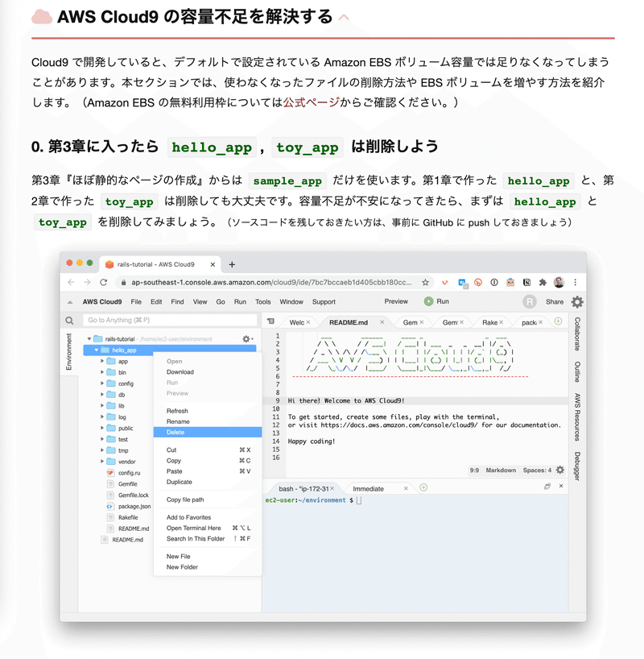Open the Debugger side panel
This screenshot has height=659, width=644.
(x=577, y=466)
